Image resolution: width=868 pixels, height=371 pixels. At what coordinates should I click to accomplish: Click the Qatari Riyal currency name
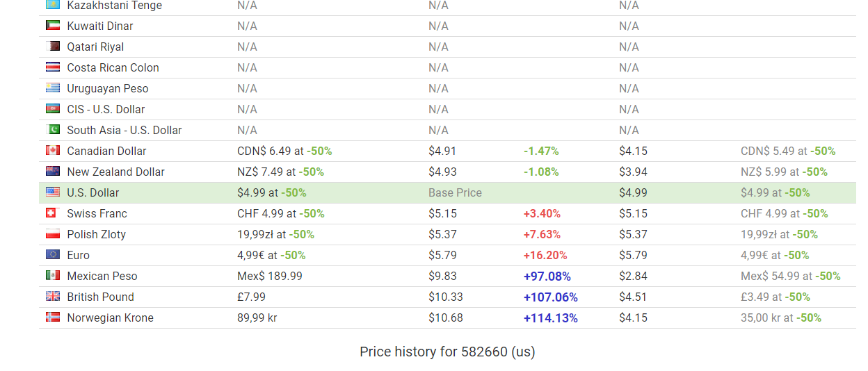coord(96,47)
